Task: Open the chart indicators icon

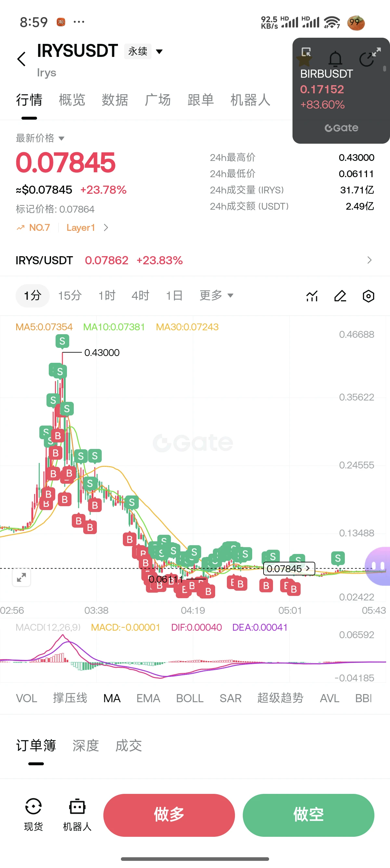Action: click(x=312, y=296)
